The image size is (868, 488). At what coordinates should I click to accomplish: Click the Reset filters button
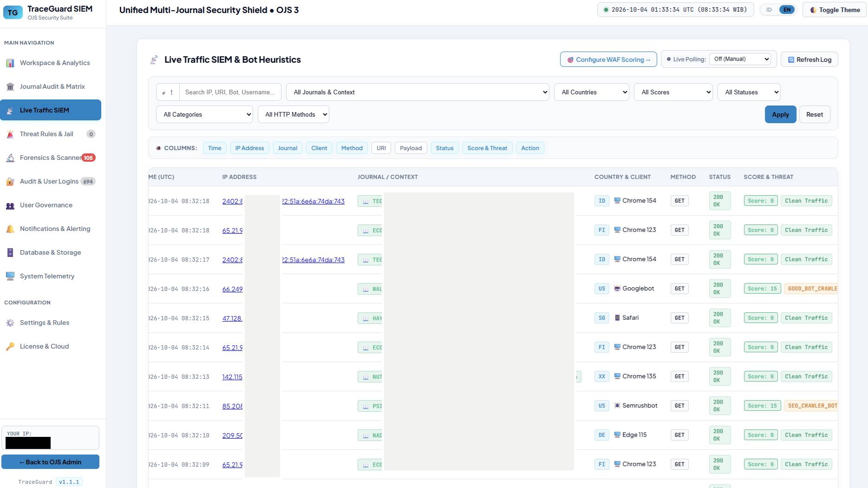(815, 115)
